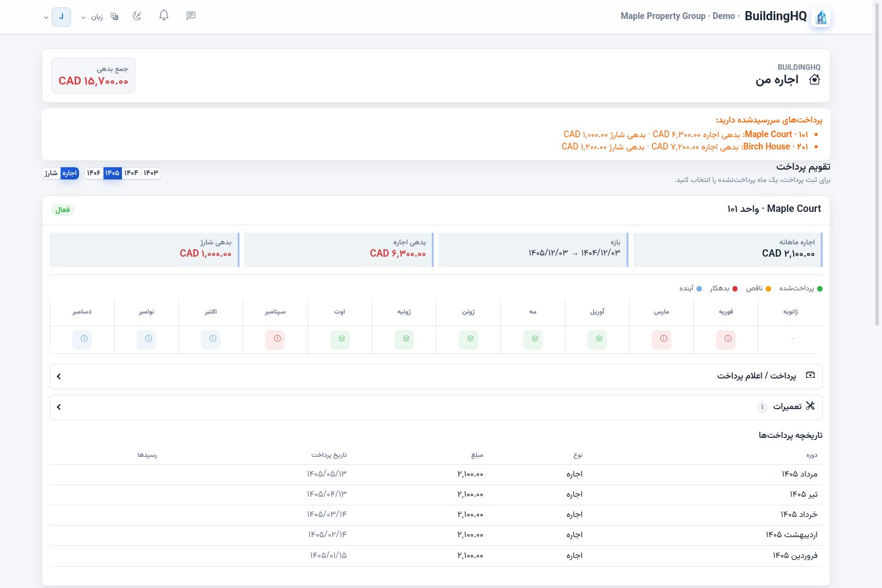
Task: Click the فعال status badge
Action: coord(62,210)
